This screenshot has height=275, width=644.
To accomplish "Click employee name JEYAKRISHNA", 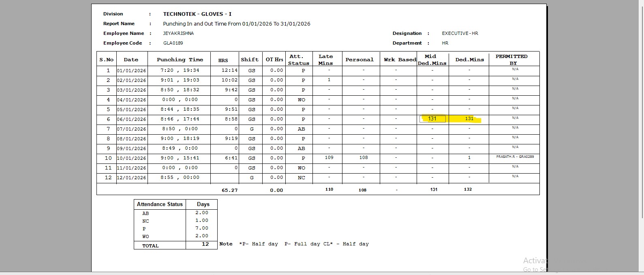I will [x=178, y=33].
